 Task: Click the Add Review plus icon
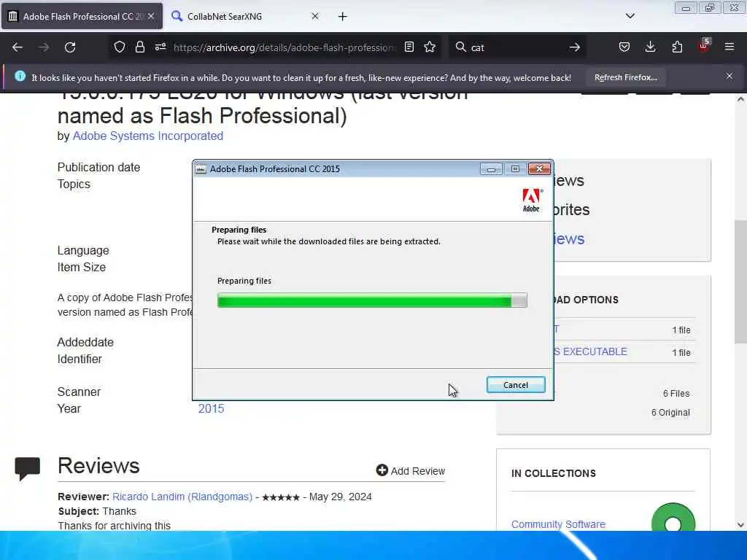click(382, 470)
